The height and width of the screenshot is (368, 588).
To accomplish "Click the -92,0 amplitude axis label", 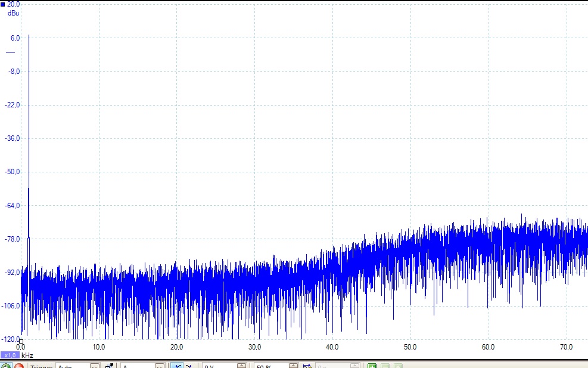I will [x=13, y=272].
